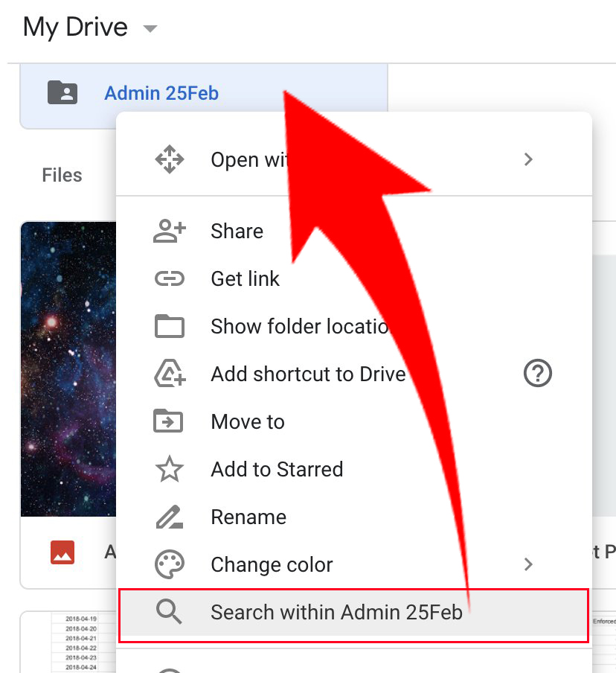Expand the Change color submenu chevron

click(528, 564)
